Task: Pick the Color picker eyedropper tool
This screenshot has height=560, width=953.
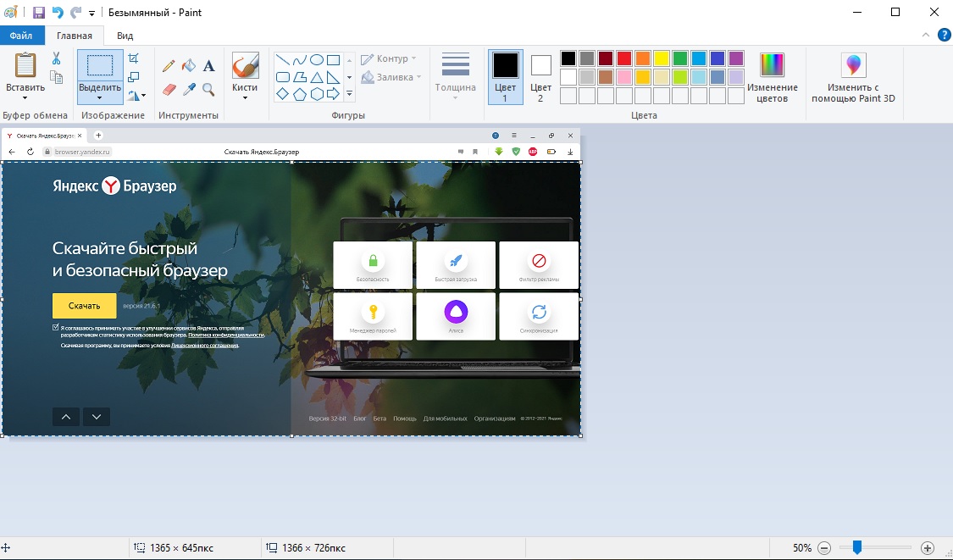Action: [189, 89]
